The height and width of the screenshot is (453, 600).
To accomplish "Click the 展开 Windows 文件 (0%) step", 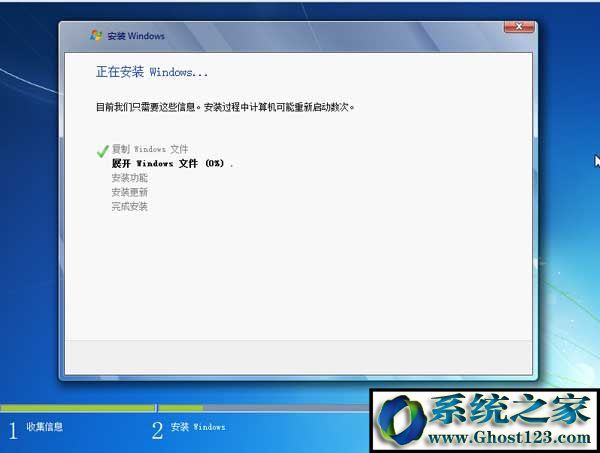I will click(172, 163).
